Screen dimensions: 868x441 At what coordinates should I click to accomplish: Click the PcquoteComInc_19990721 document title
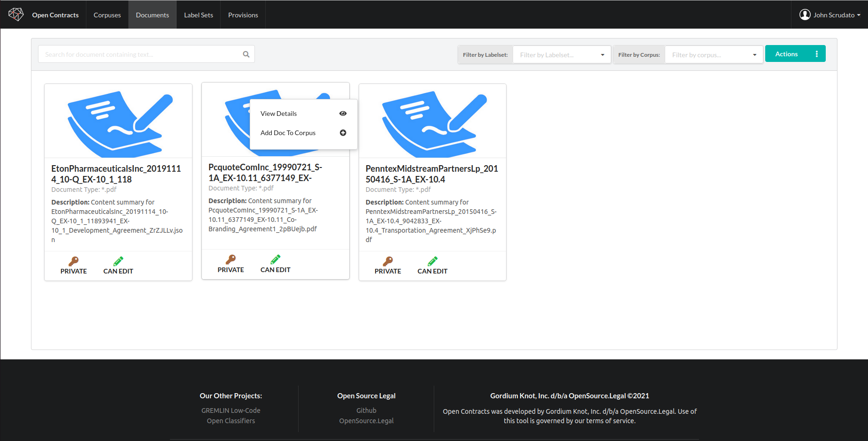click(x=265, y=172)
